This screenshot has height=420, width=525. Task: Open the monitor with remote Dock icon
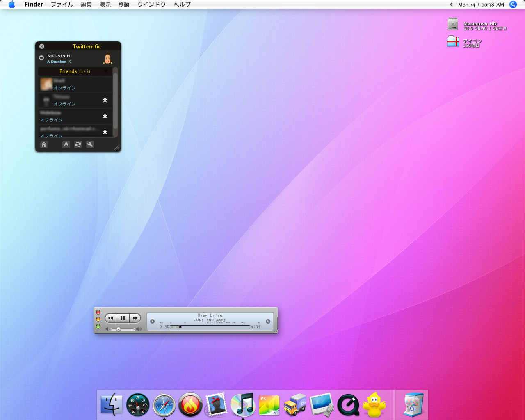pos(322,405)
